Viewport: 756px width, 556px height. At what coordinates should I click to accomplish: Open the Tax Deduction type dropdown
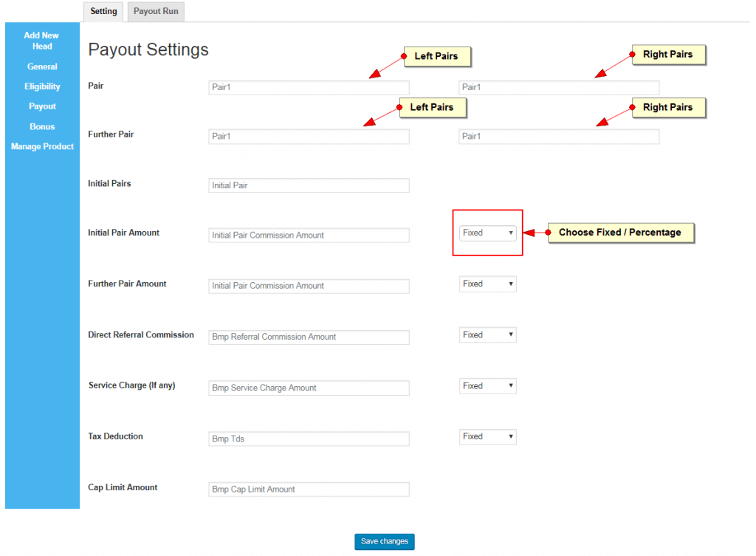click(487, 437)
